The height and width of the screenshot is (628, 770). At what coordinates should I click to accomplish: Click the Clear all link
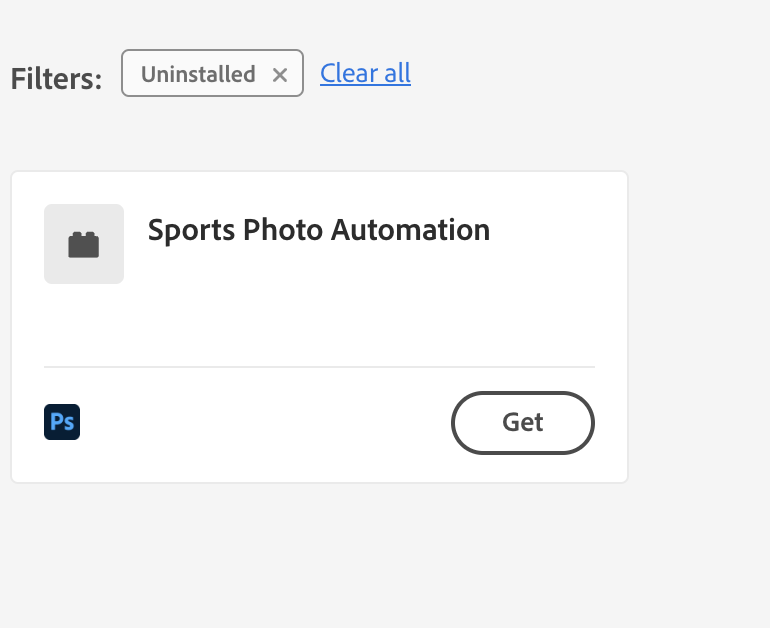click(x=365, y=73)
